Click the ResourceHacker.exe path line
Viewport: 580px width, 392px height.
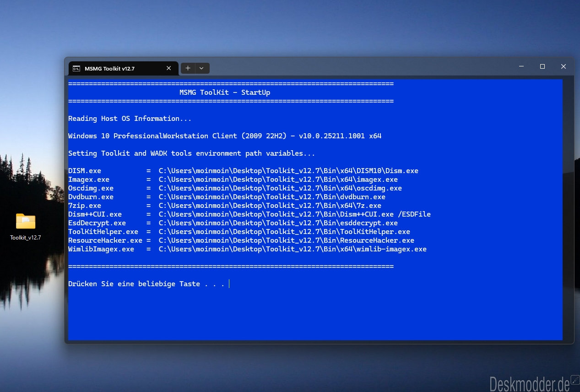click(x=241, y=240)
